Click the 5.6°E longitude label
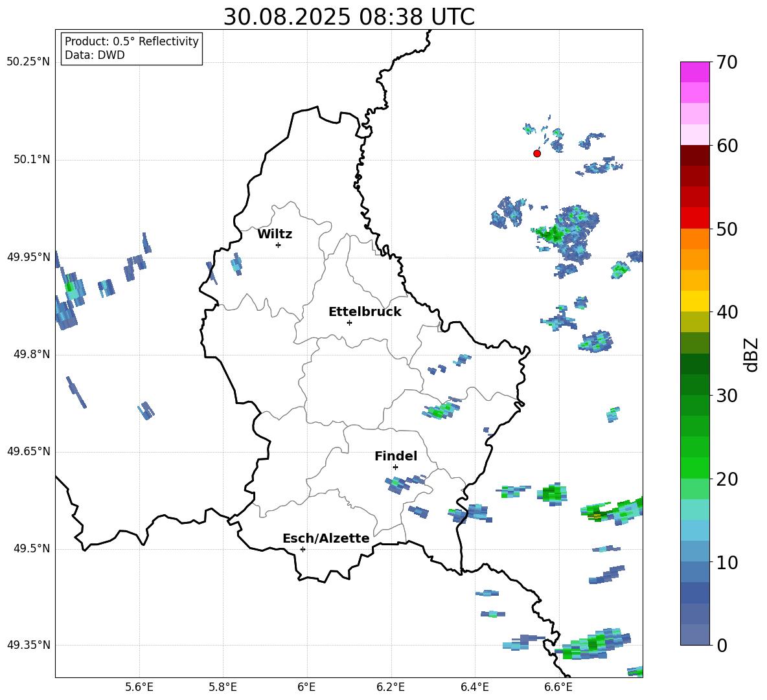 (139, 687)
